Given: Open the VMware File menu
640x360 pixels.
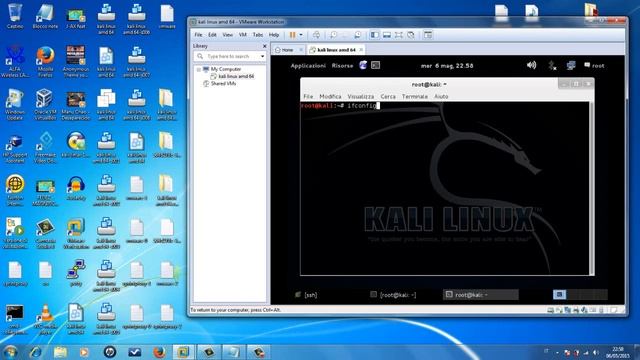Looking at the screenshot, I should click(198, 35).
